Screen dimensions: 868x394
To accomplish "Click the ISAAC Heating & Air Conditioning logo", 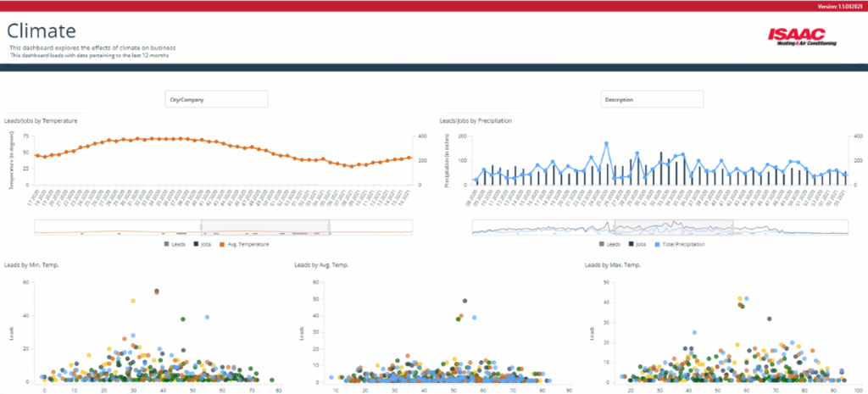I will click(802, 37).
